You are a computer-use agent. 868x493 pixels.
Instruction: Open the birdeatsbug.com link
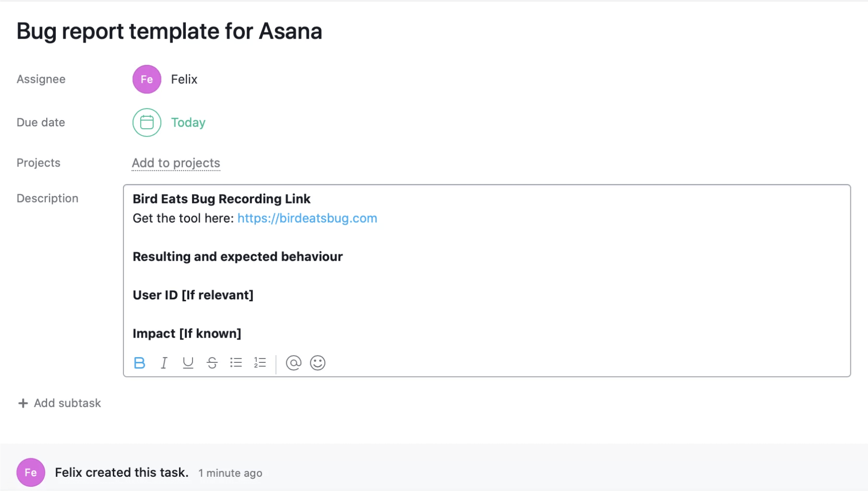tap(307, 218)
